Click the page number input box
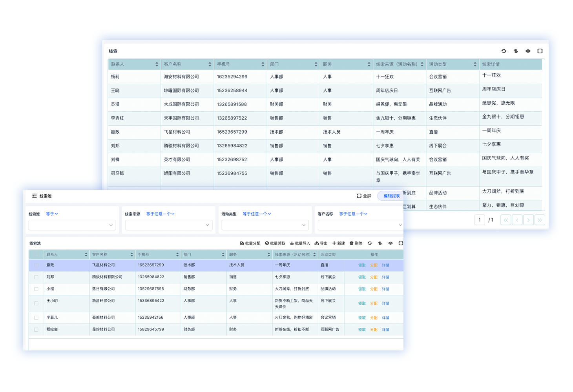 tap(480, 220)
